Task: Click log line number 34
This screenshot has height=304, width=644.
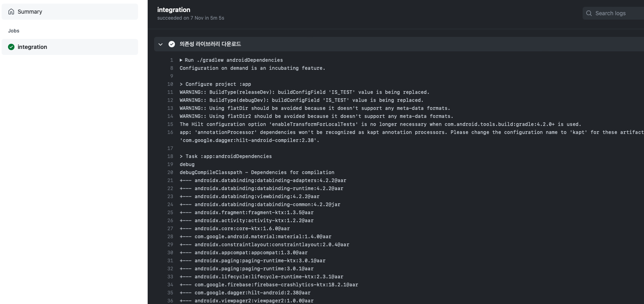Action: click(x=170, y=285)
